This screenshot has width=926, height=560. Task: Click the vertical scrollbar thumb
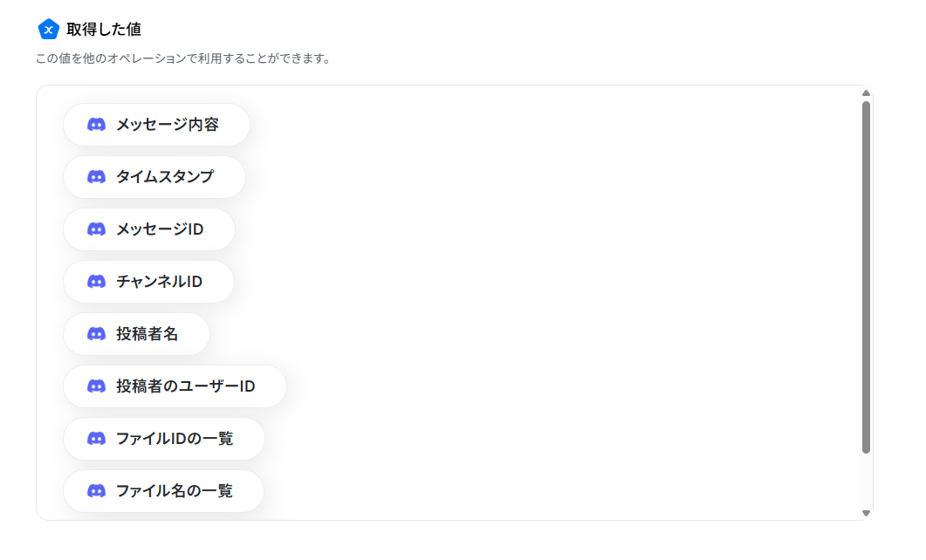(866, 277)
